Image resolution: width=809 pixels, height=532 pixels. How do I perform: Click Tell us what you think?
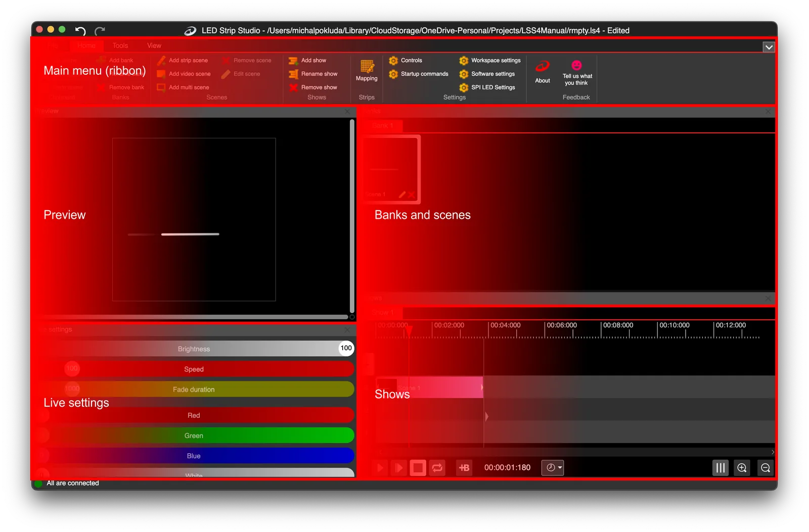pyautogui.click(x=577, y=72)
